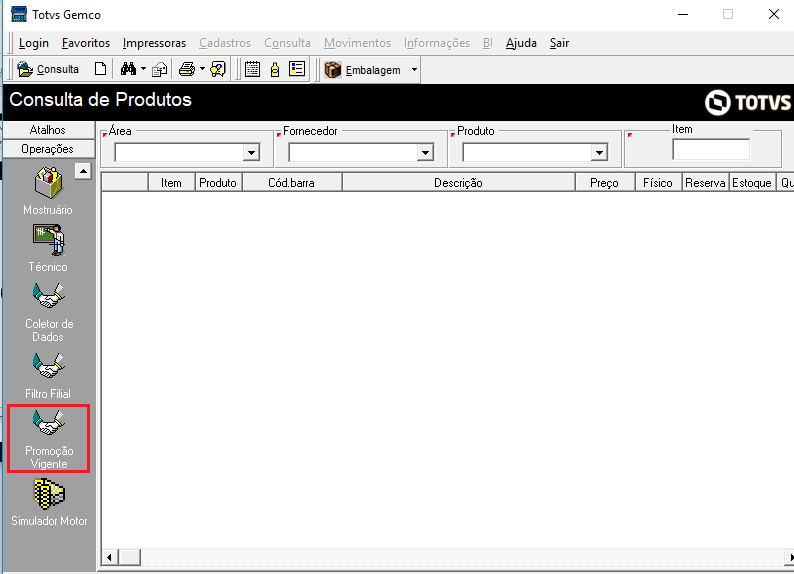Viewport: 794px width, 574px height.
Task: Click the Operações panel button
Action: pyautogui.click(x=48, y=149)
